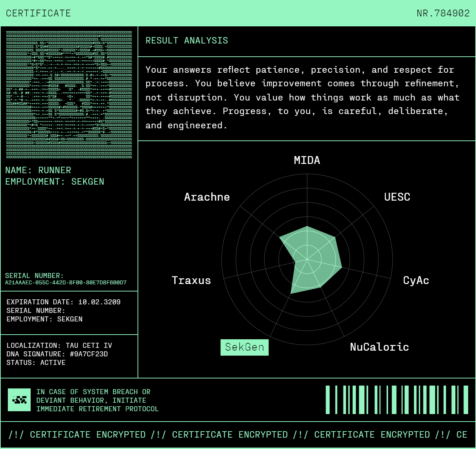Click the serial number A21AAAEC code

66,283
